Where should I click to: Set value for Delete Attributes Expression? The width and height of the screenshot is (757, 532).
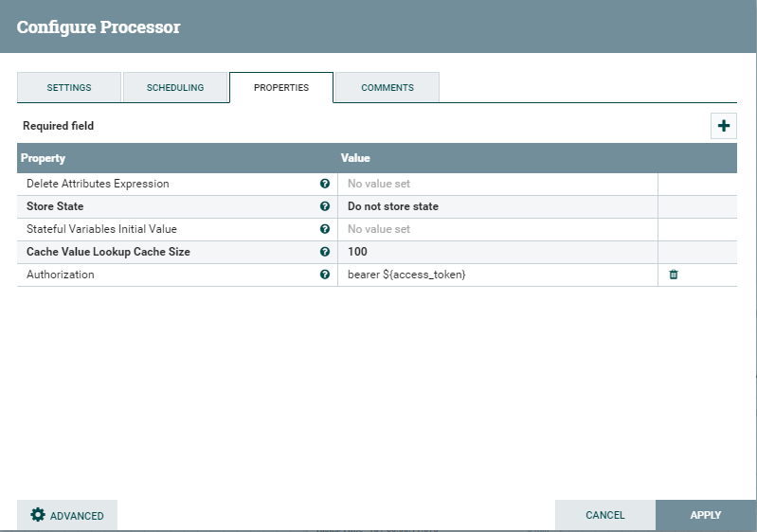pos(497,184)
